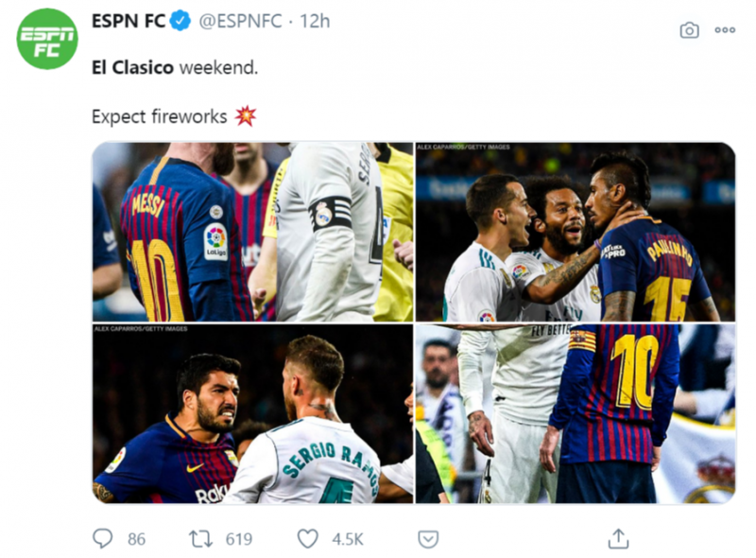756x558 pixels.
Task: View the Messi number 10 jersey photo
Action: (252, 232)
